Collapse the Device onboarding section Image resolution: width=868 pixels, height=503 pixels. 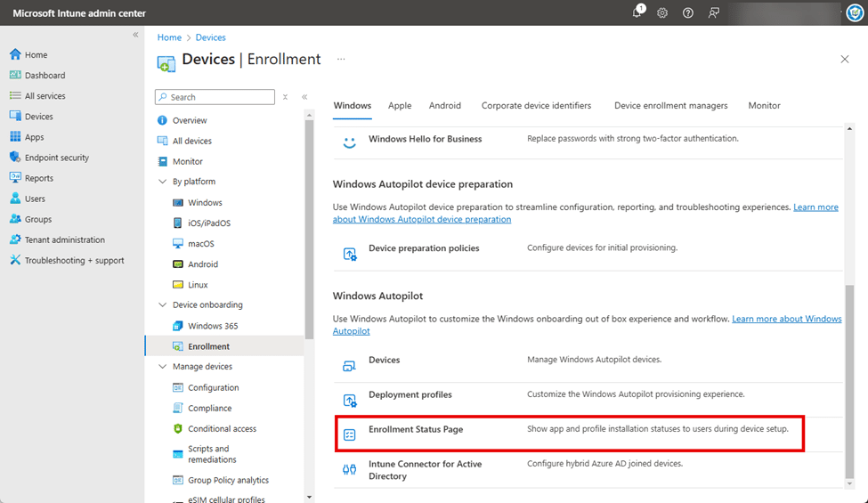(x=162, y=305)
